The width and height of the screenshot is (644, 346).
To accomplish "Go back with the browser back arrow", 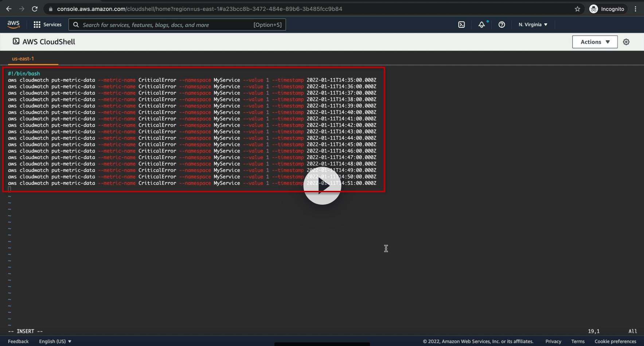I will (x=9, y=9).
